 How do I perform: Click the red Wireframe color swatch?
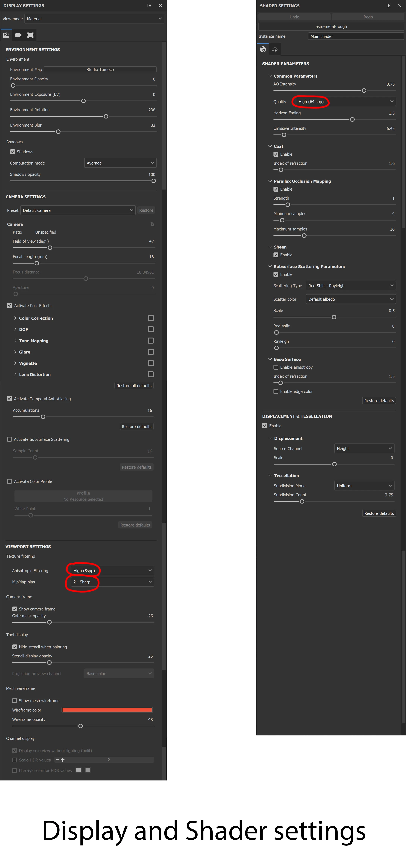tap(107, 710)
